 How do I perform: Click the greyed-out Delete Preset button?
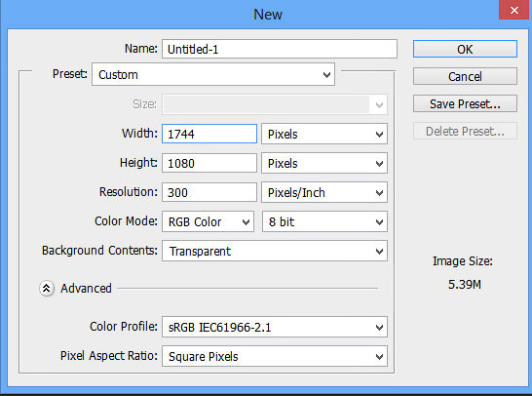(x=465, y=131)
